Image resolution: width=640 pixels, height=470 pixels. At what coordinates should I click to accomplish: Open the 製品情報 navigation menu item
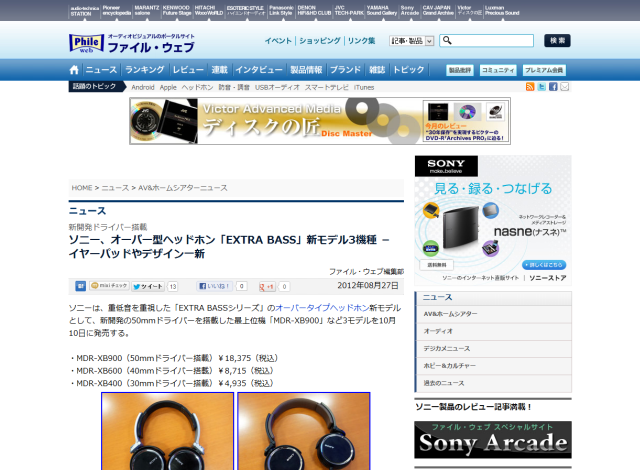pos(306,70)
